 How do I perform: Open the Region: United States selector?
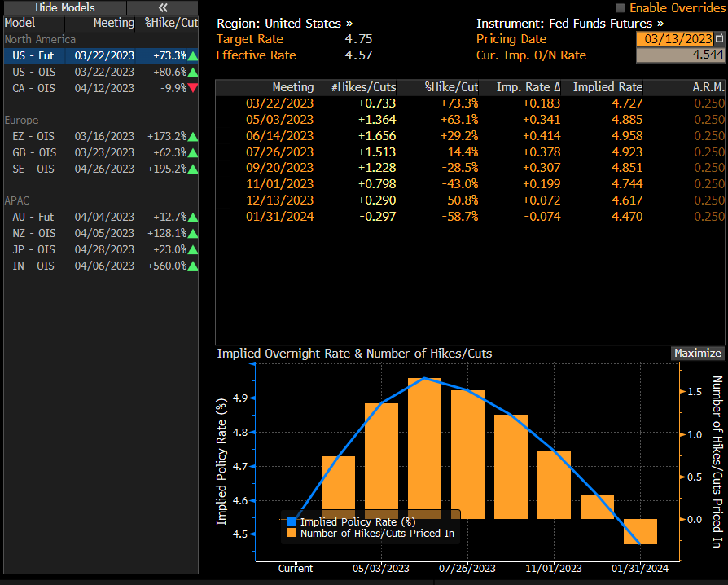point(284,24)
